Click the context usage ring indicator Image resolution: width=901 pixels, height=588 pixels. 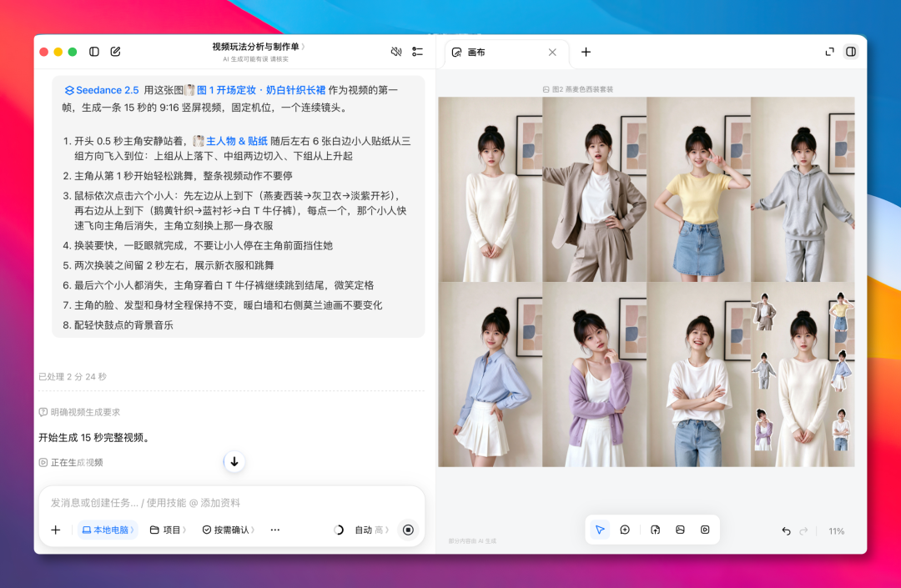click(x=339, y=530)
